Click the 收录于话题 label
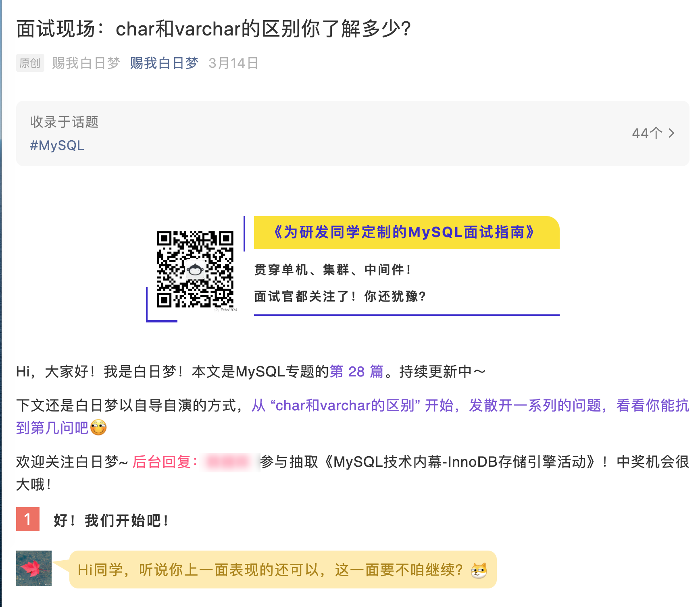The width and height of the screenshot is (700, 607). pyautogui.click(x=65, y=122)
